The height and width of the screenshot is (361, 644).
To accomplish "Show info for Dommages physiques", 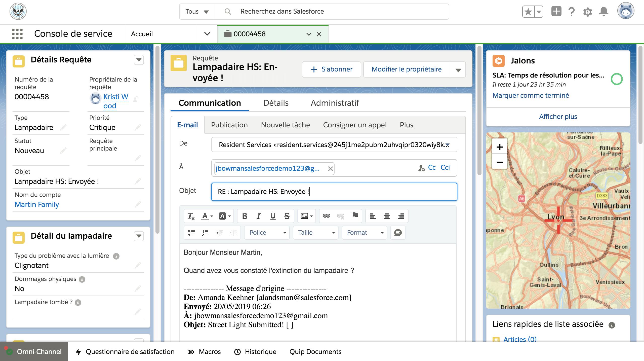I will click(82, 279).
